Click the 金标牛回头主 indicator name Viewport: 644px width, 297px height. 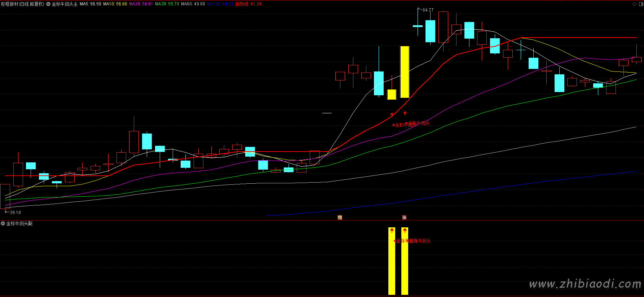[x=65, y=4]
